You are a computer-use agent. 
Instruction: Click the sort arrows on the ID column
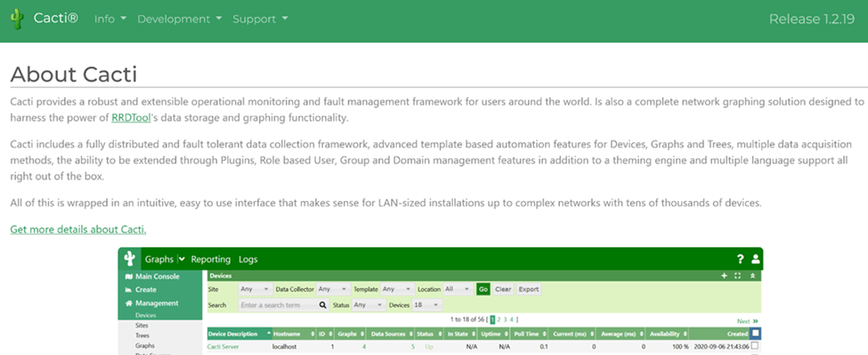(330, 334)
